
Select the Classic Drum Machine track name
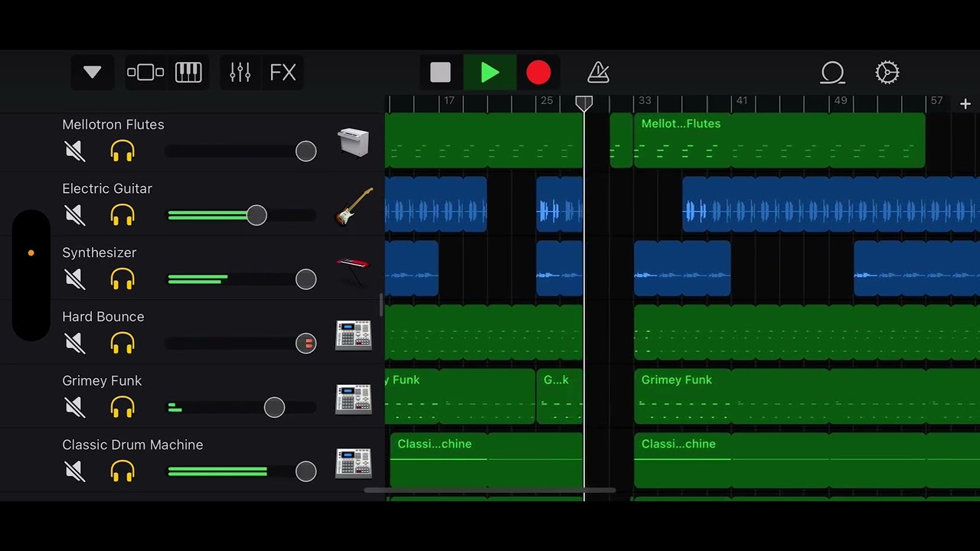(132, 445)
